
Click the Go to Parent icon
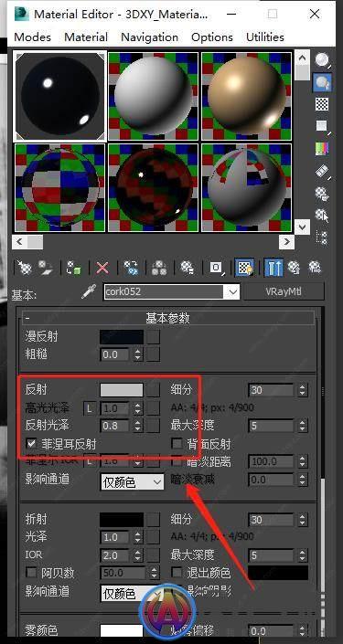pos(295,269)
